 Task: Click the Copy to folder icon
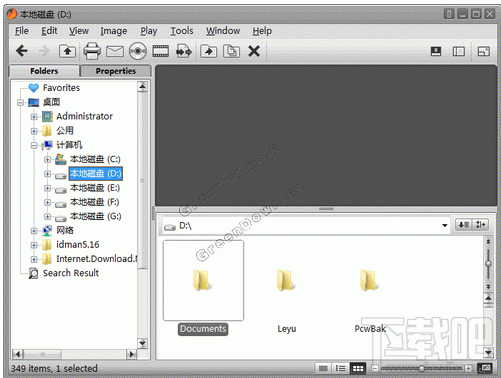pyautogui.click(x=231, y=51)
